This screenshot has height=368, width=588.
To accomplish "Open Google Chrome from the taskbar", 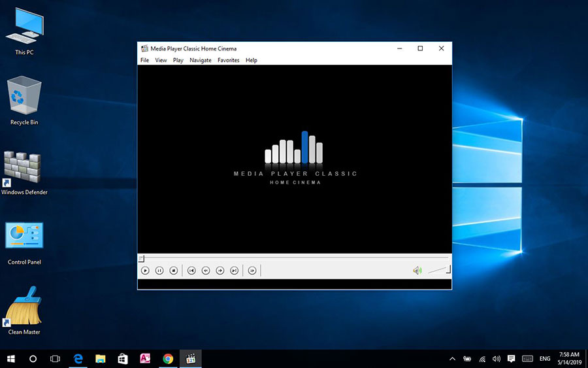I will pos(168,359).
